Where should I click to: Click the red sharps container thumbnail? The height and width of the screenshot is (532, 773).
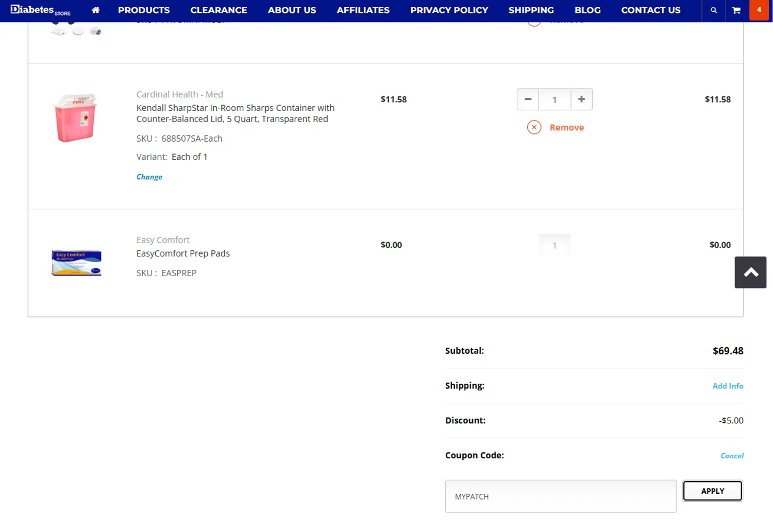click(x=76, y=117)
